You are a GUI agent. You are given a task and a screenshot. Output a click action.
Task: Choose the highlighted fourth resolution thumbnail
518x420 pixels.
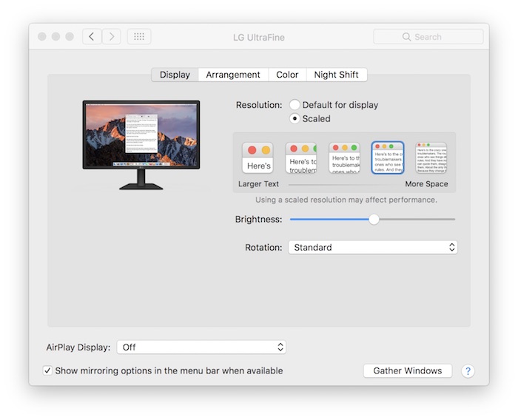point(388,157)
